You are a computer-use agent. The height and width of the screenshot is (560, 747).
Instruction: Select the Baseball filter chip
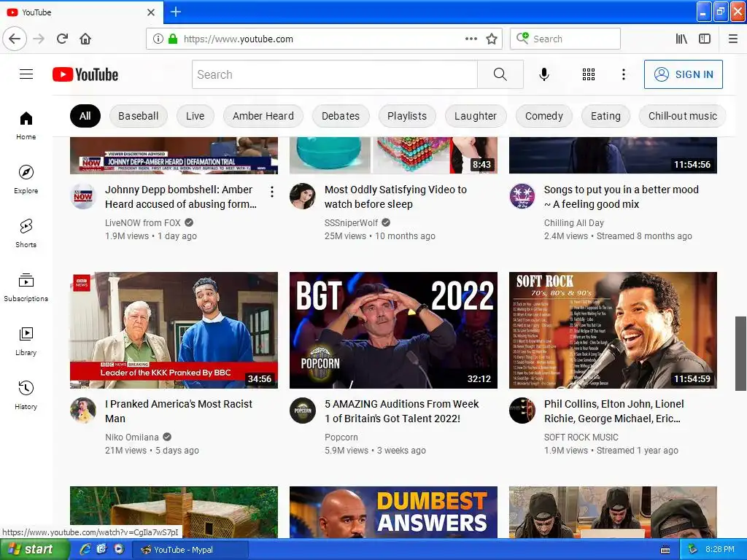click(138, 116)
